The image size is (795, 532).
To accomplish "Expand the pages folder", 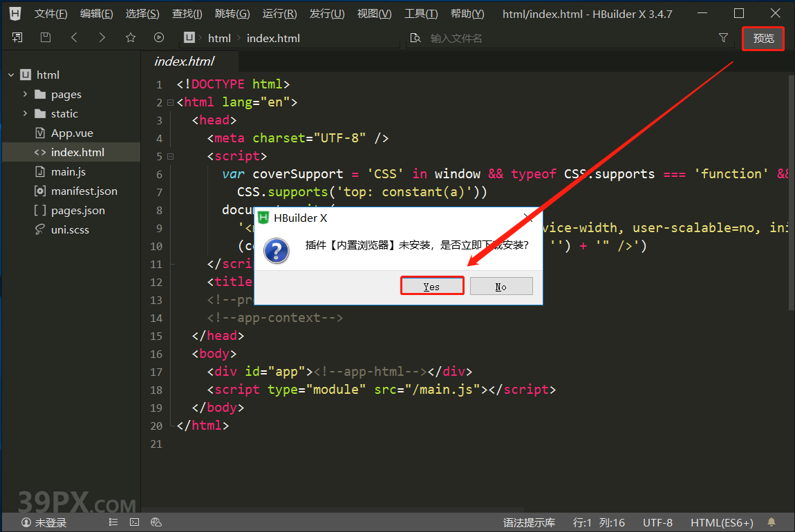I will pos(25,94).
